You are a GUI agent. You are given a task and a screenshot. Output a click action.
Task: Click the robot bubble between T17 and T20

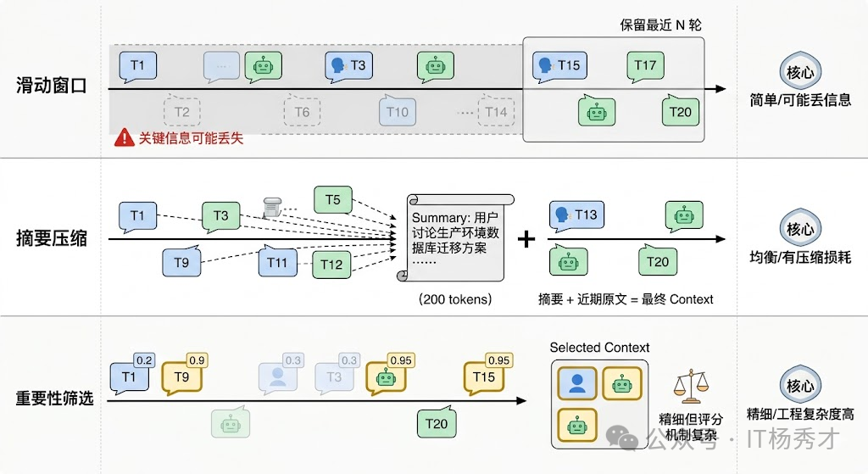[596, 111]
